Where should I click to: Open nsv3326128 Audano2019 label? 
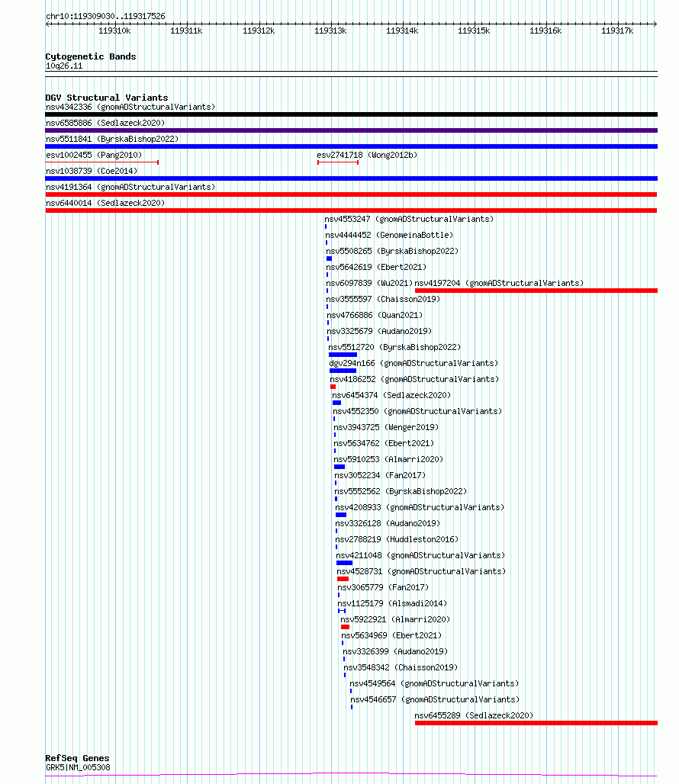(388, 523)
